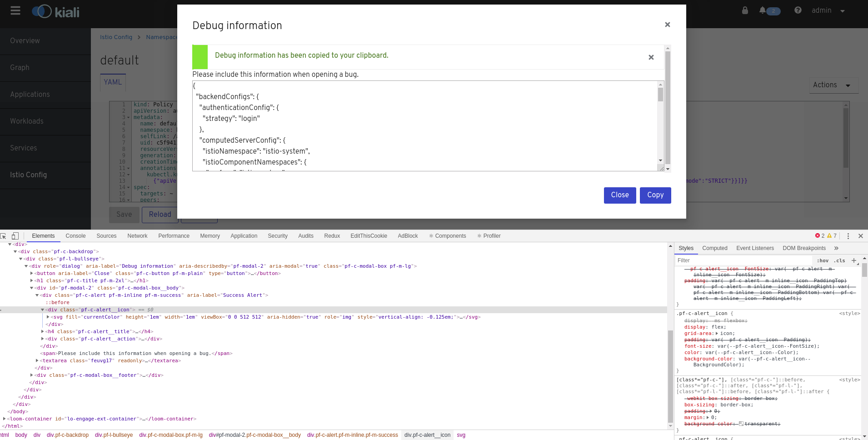
Task: Open the help question mark icon
Action: point(798,10)
